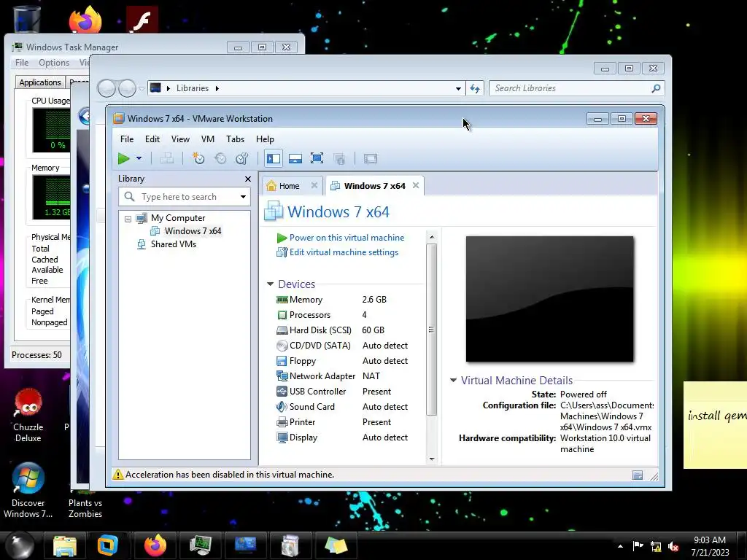Click the Hard Disk (SCSI) device icon
Viewport: 747px width, 560px height.
[x=282, y=330]
